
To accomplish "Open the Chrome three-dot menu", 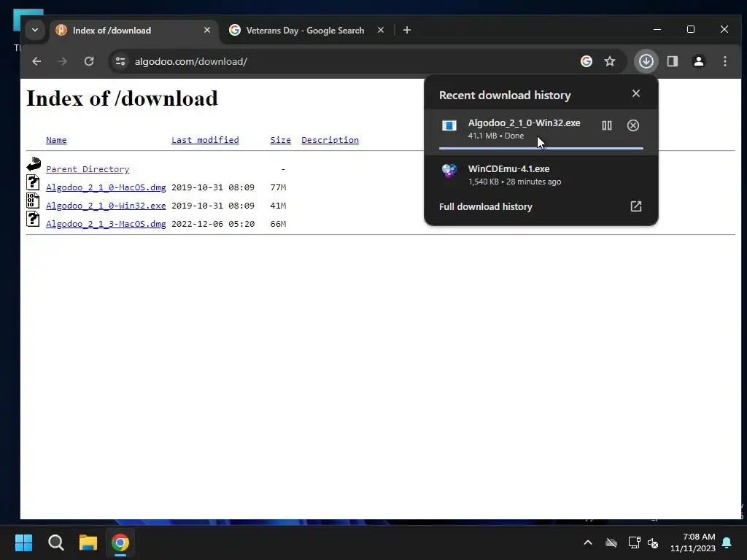I will tap(725, 61).
